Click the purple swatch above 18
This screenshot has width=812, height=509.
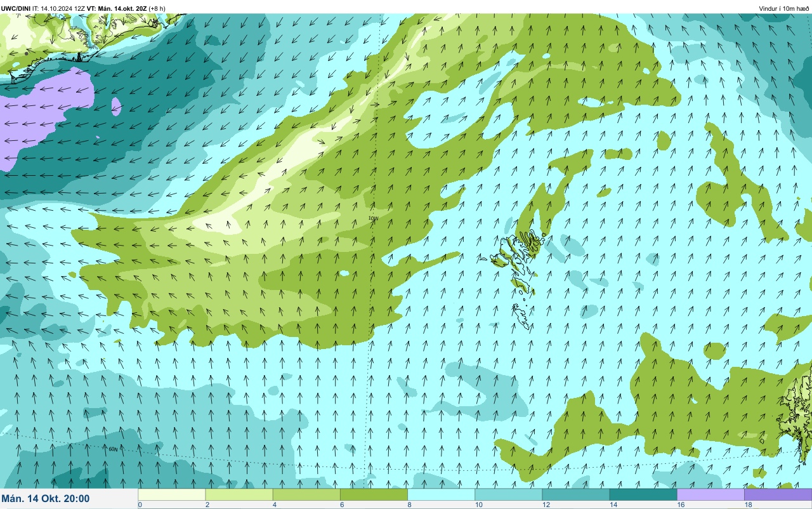coord(778,494)
